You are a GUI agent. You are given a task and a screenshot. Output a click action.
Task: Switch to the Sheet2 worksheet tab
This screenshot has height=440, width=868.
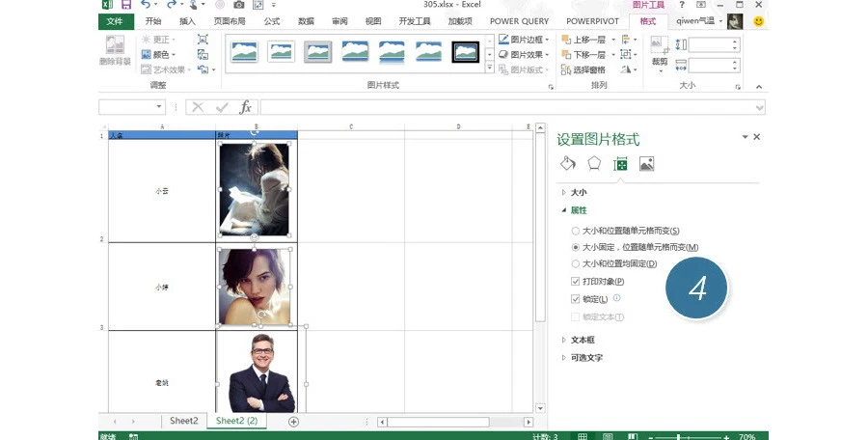coord(184,421)
